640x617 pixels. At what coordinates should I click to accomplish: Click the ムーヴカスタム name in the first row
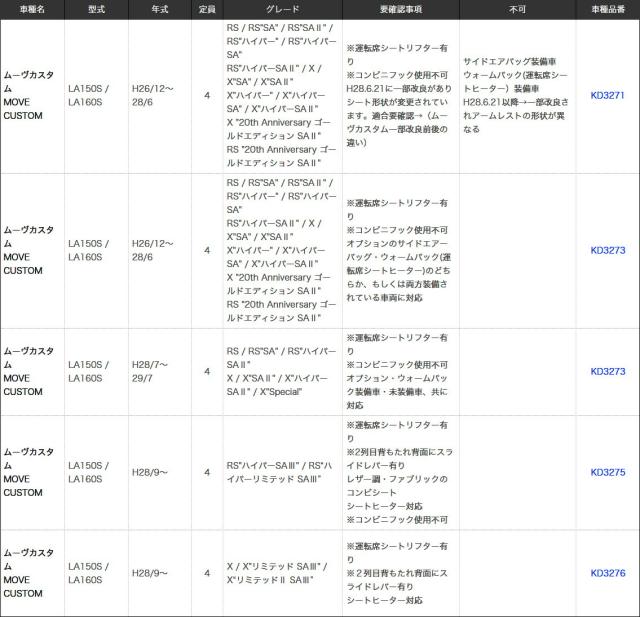(32, 96)
